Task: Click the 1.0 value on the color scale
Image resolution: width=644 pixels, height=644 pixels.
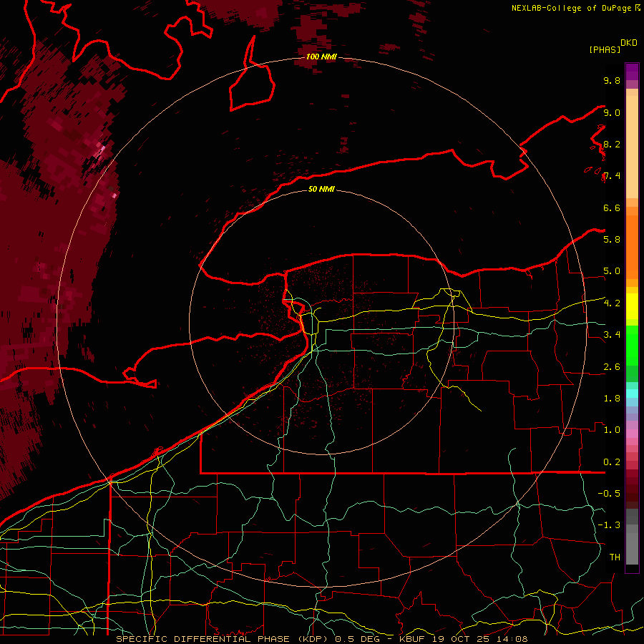Action: [x=612, y=430]
